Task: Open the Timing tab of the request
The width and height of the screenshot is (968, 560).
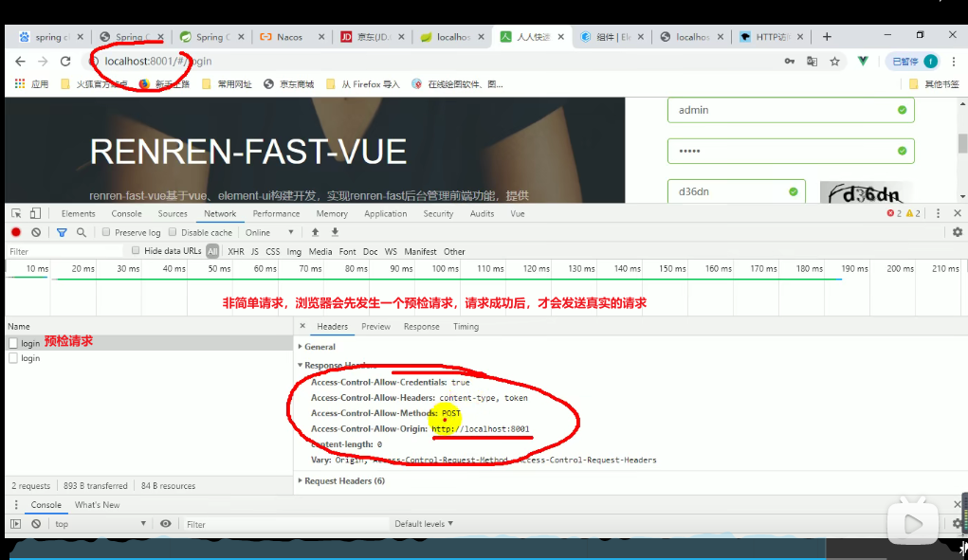Action: tap(466, 326)
